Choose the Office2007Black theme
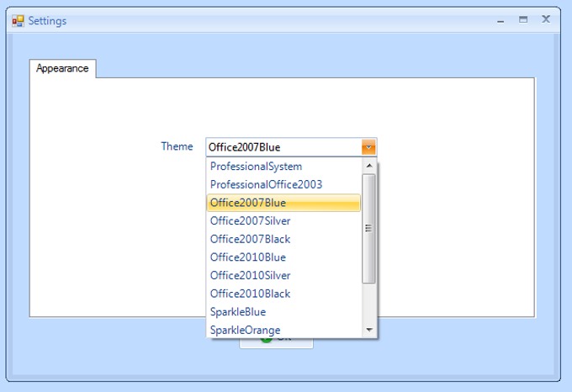 (283, 239)
